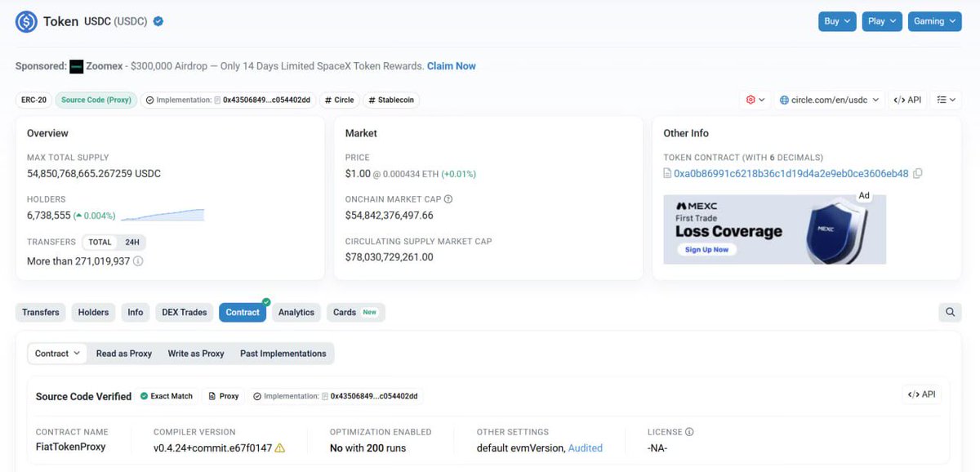
Task: Expand the Gaming dropdown
Action: coord(934,21)
